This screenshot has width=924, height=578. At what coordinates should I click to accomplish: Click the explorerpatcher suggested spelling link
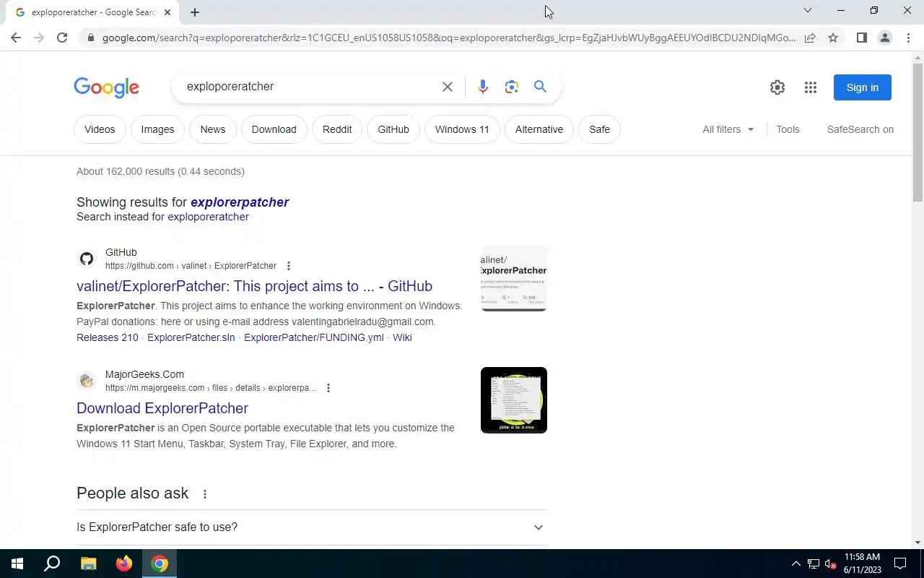pyautogui.click(x=240, y=202)
